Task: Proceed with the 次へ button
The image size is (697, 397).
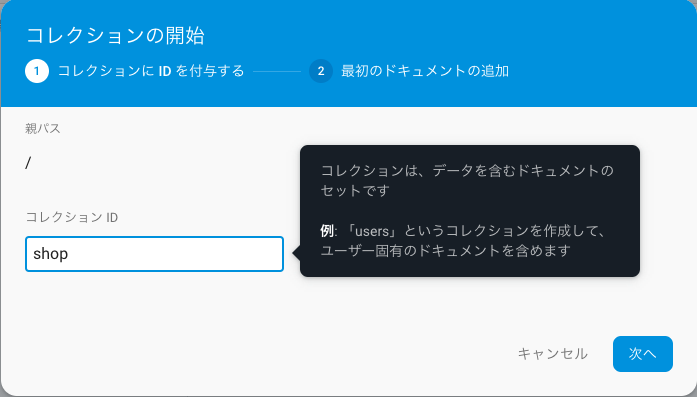Action: pyautogui.click(x=643, y=354)
